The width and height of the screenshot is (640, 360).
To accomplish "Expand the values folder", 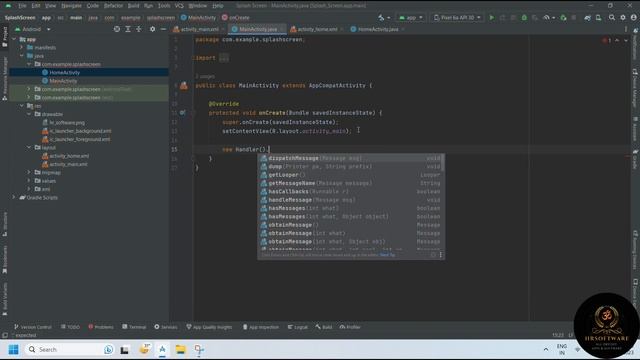I will (x=29, y=180).
